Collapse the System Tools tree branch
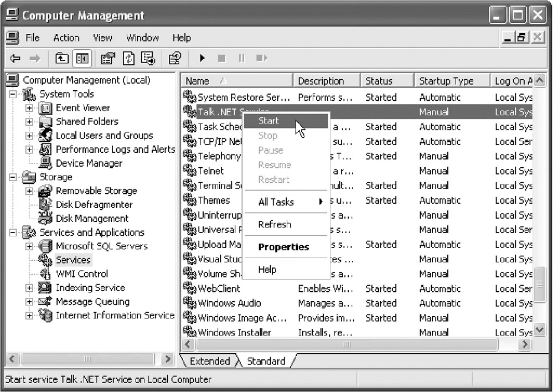553x392 pixels. pyautogui.click(x=13, y=94)
